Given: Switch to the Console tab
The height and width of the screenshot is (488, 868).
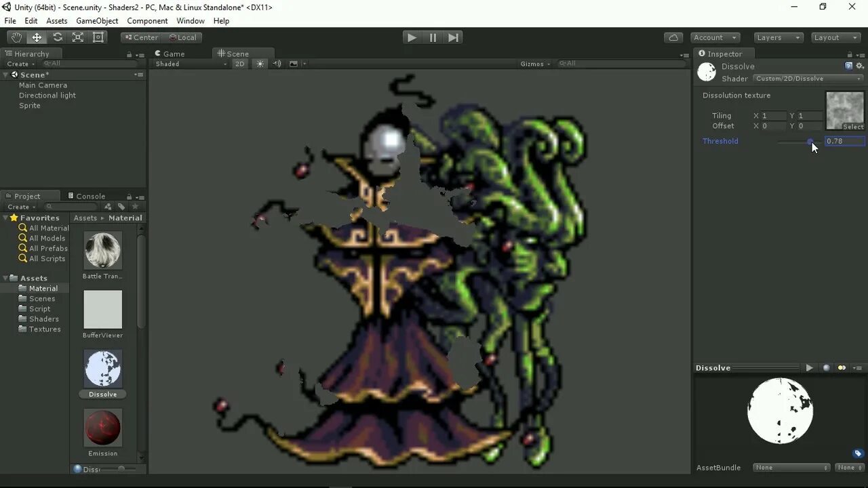Looking at the screenshot, I should [85, 196].
